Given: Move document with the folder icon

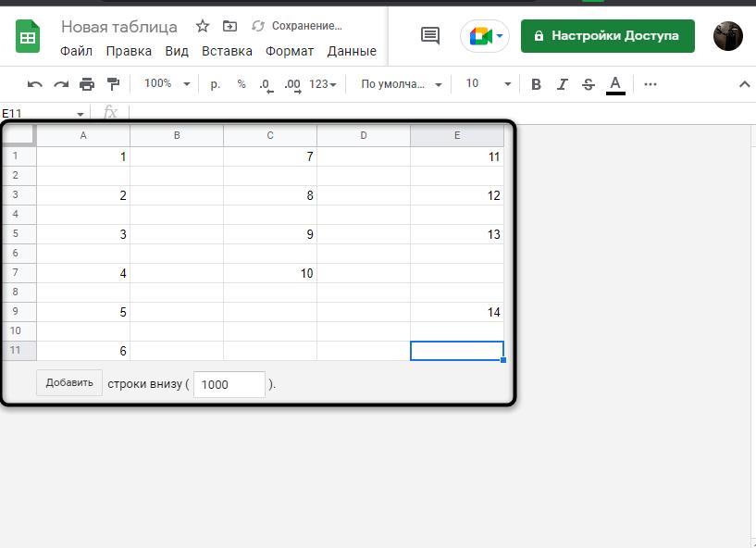Looking at the screenshot, I should pos(230,26).
